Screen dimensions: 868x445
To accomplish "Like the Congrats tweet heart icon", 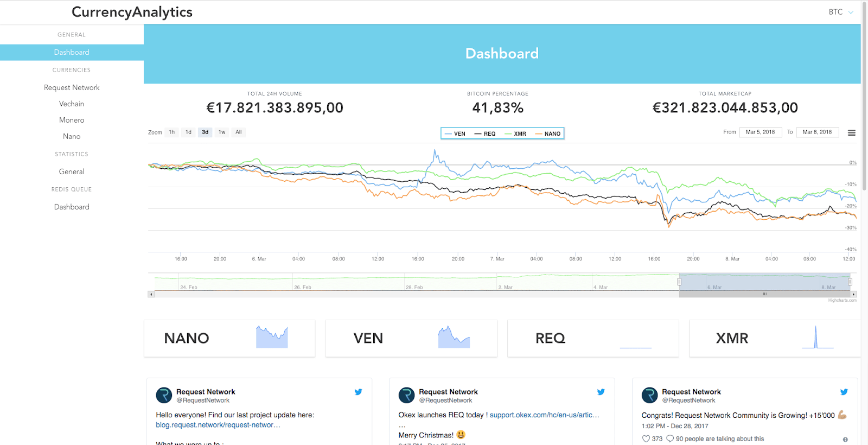I will pos(646,438).
